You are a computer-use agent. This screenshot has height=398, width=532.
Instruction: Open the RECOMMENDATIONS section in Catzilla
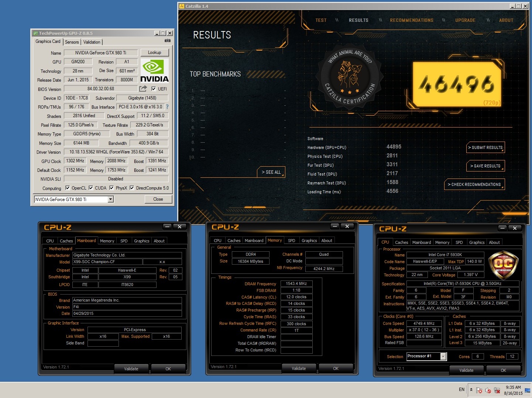coord(412,20)
